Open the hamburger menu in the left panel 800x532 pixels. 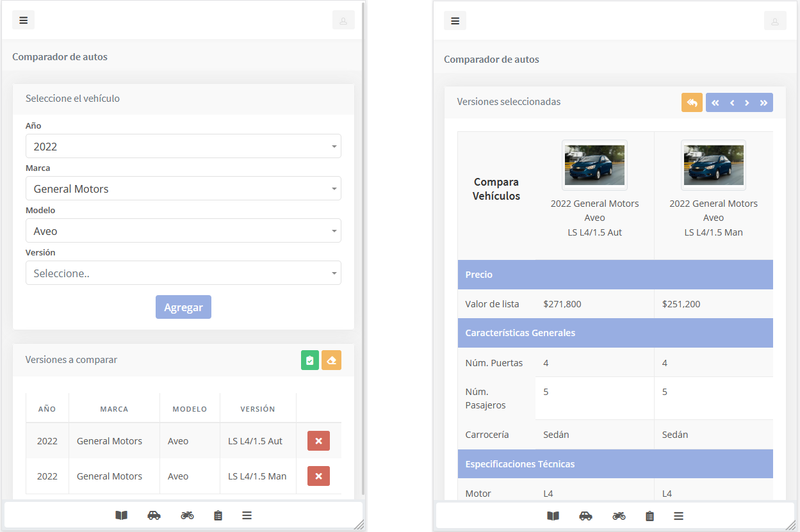coord(23,20)
